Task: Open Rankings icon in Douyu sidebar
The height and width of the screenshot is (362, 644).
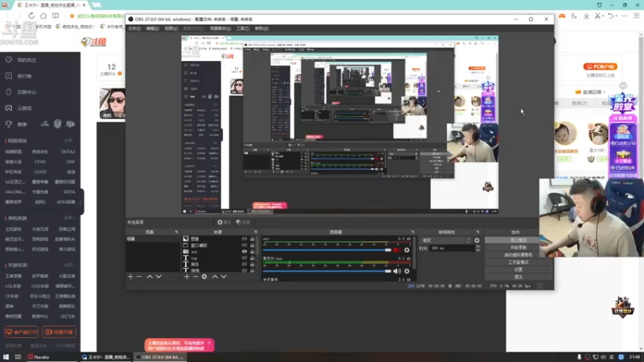Action: 9,76
